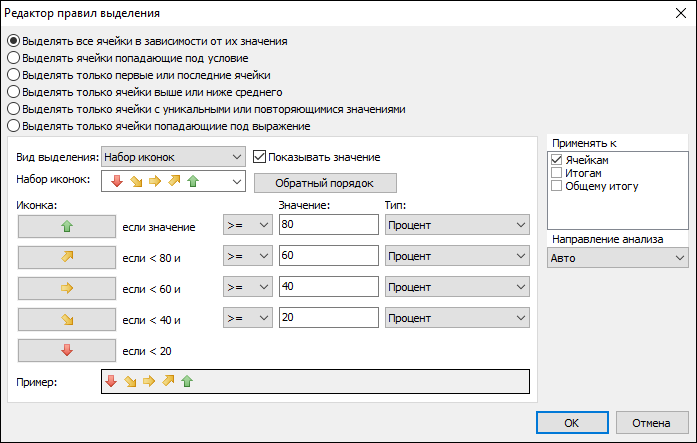Screen dimensions: 697x443
Task: Choose Выделять только первые или последние ячейки
Action: (13, 75)
